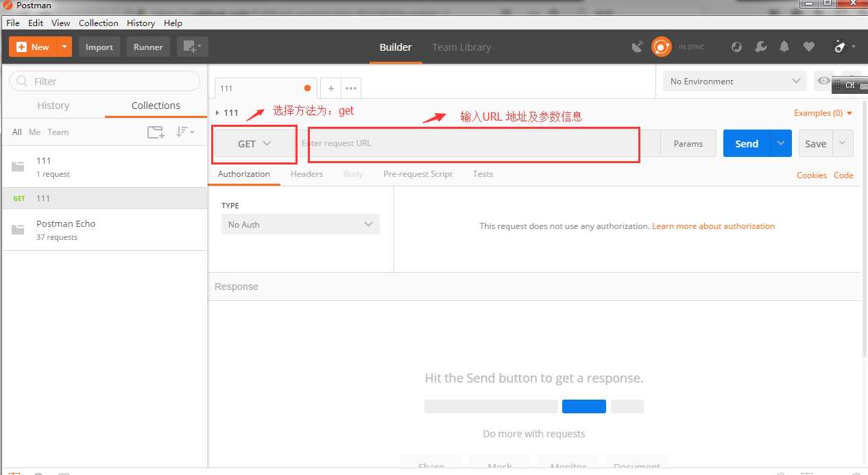Image resolution: width=868 pixels, height=475 pixels.
Task: Click the Filter search field
Action: tap(104, 81)
